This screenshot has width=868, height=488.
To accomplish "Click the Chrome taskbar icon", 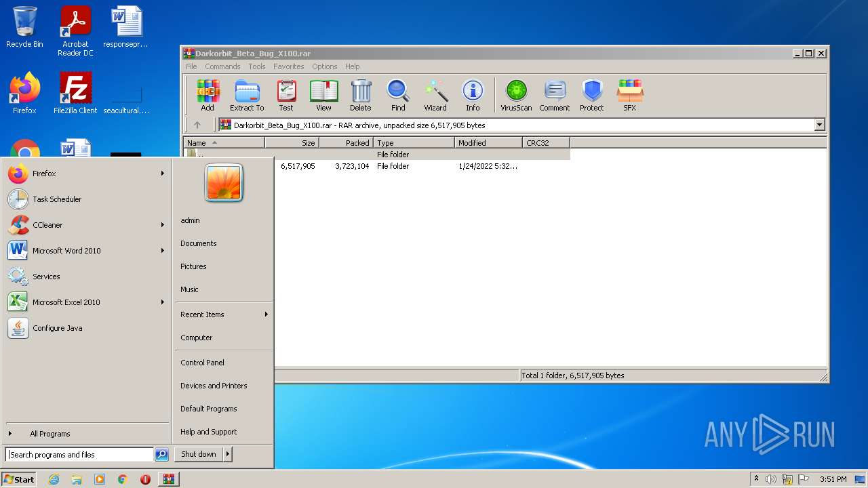I will [x=123, y=479].
